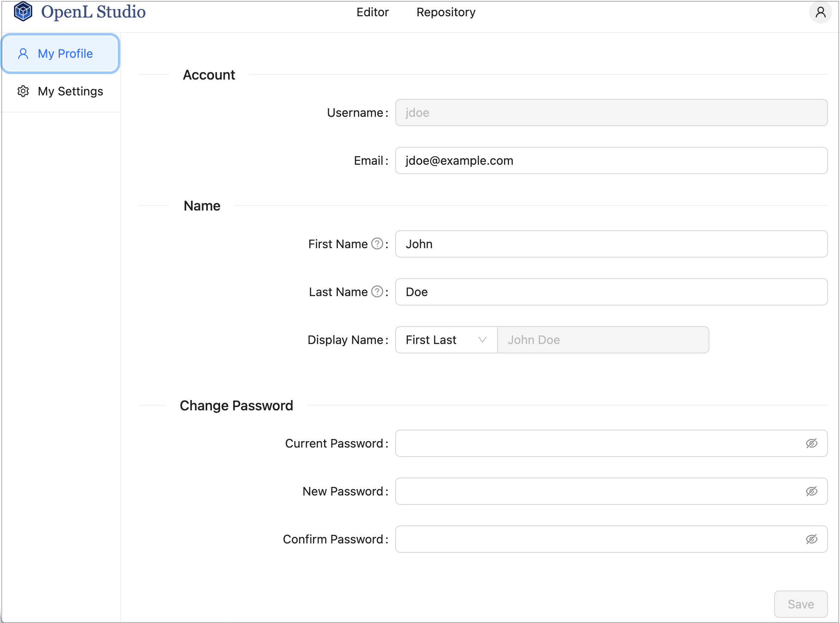Image resolution: width=840 pixels, height=623 pixels.
Task: Toggle New Password visibility
Action: click(x=811, y=491)
